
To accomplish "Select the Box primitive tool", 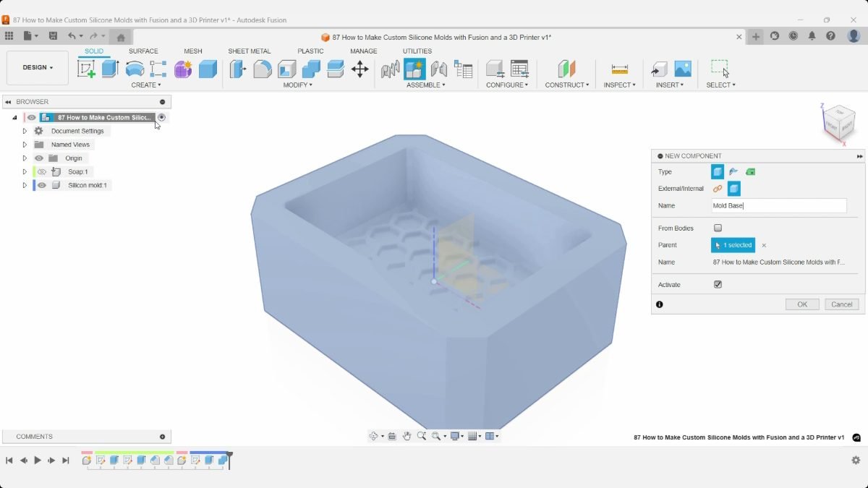I will (x=208, y=69).
